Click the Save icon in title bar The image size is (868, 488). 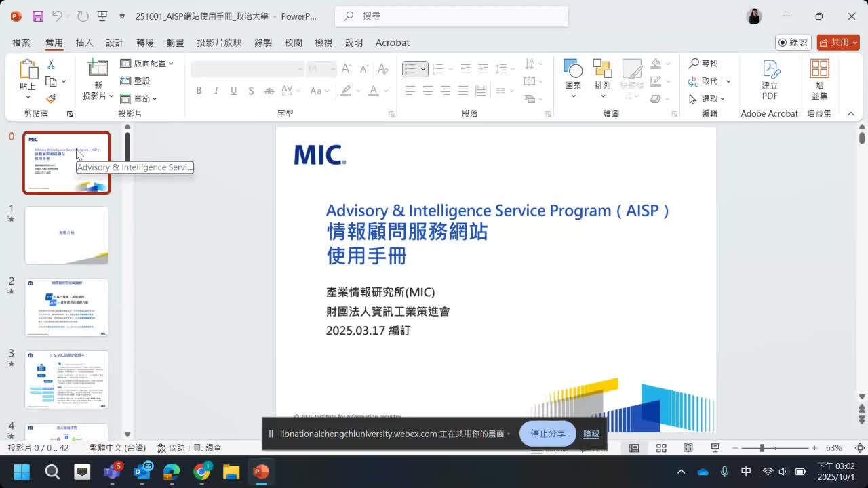pos(38,16)
